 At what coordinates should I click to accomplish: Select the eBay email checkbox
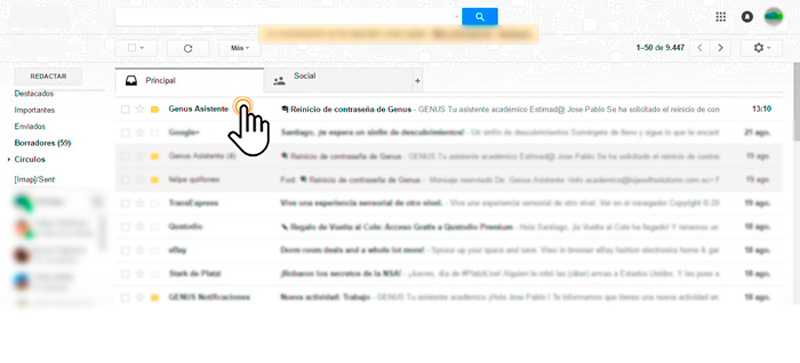(x=125, y=250)
